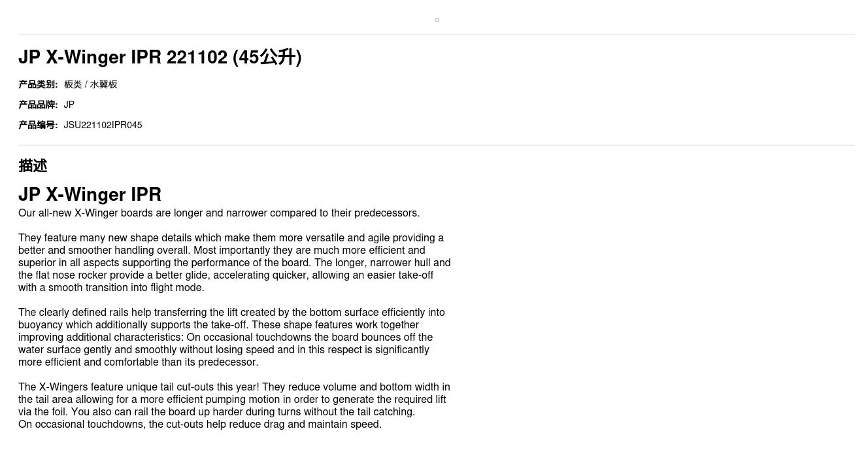
Task: Click the divider line below the image placeholder
Action: (x=437, y=35)
